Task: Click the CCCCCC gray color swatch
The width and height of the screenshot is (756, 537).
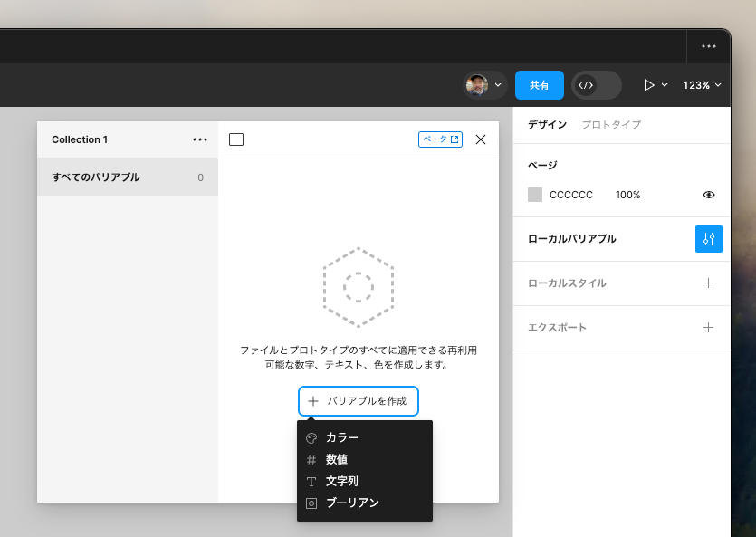Action: click(535, 194)
